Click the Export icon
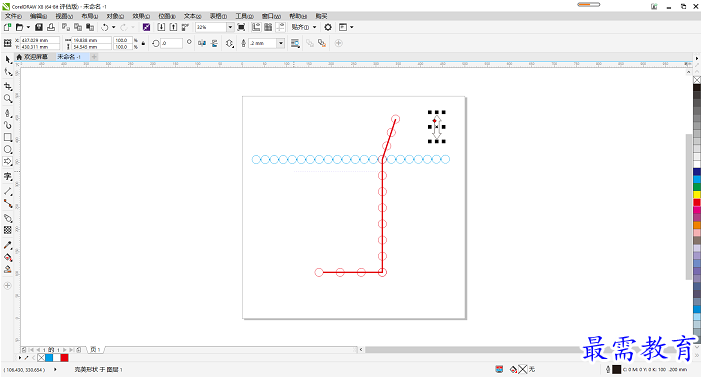Screen dimensions: 704x380 click(173, 27)
